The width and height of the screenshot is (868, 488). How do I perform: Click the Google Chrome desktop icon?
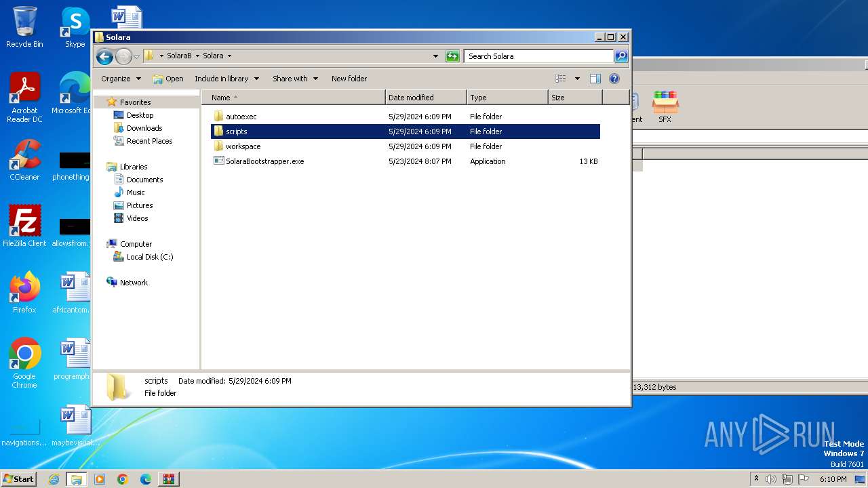[24, 363]
